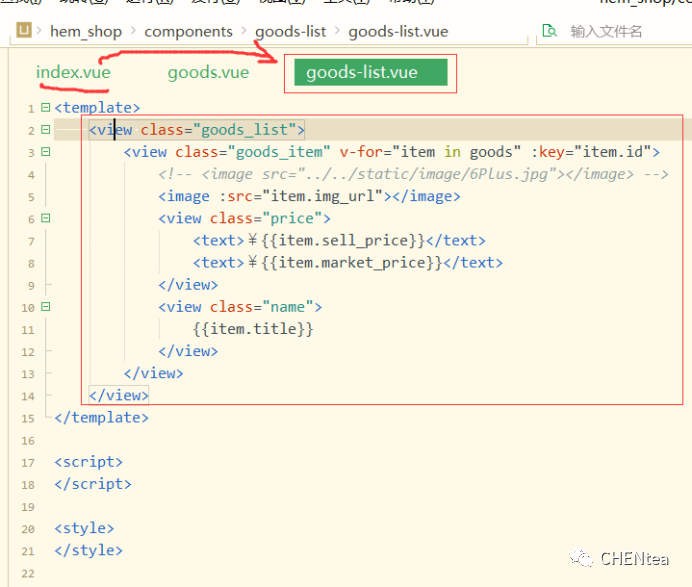The width and height of the screenshot is (692, 587).
Task: Open components folder in the breadcrumb
Action: 188,31
